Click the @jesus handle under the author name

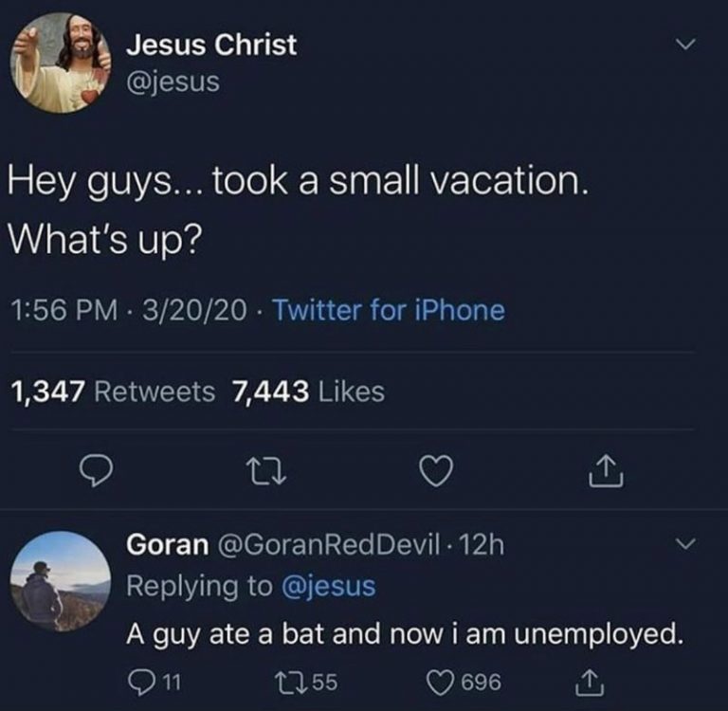coord(173,82)
